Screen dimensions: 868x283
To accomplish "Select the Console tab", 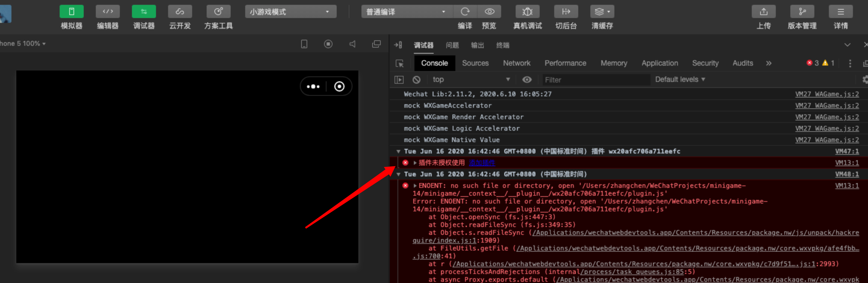I will pyautogui.click(x=434, y=63).
